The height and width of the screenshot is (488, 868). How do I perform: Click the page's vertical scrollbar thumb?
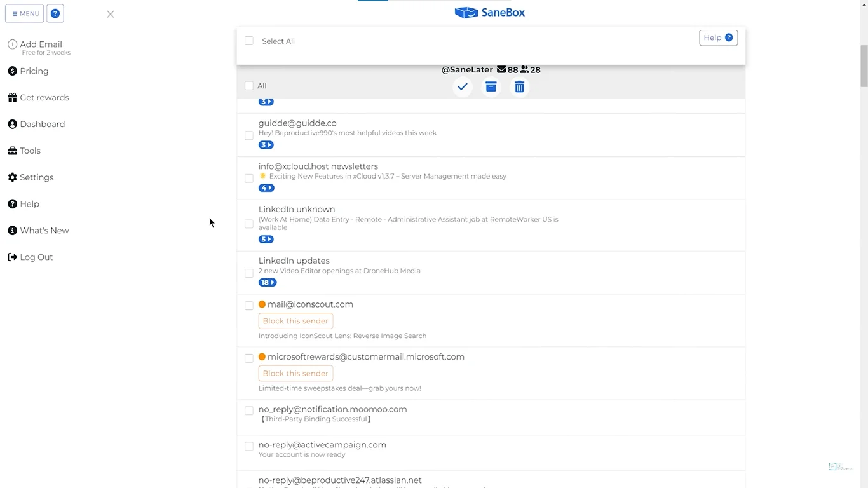tap(864, 66)
